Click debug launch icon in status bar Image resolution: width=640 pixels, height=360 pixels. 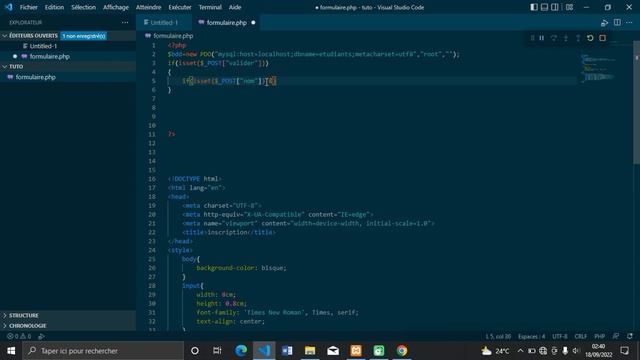[41, 336]
